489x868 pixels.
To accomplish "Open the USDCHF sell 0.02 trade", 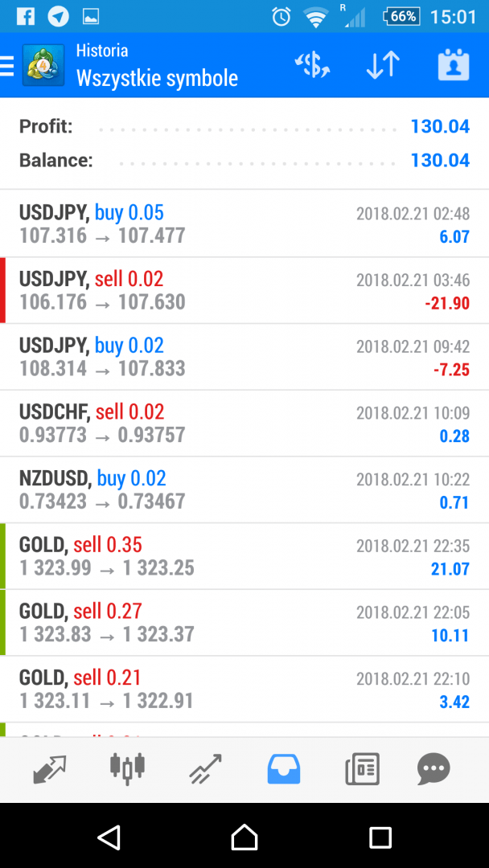I will (x=244, y=424).
